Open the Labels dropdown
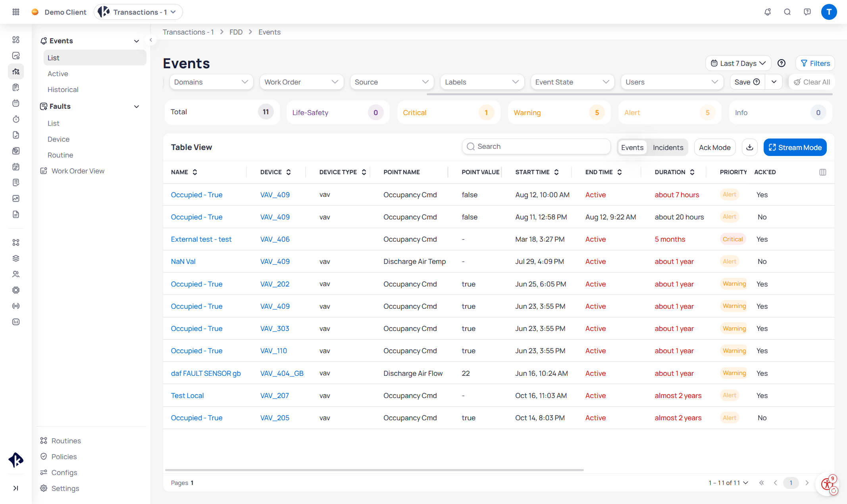The image size is (847, 504). [482, 82]
